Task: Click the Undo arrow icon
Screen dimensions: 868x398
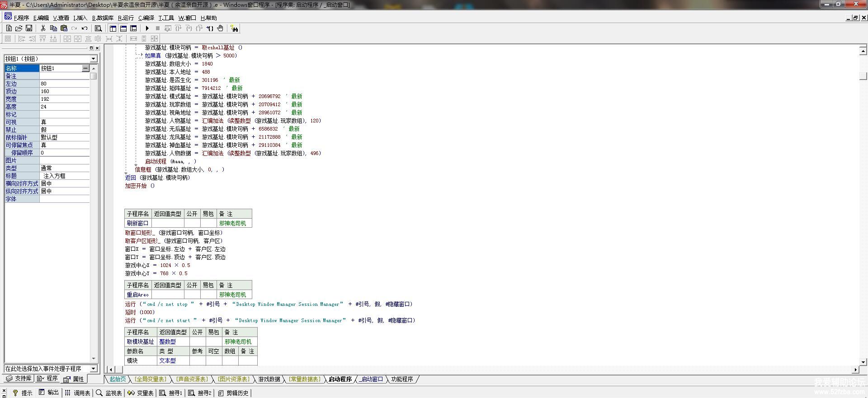Action: click(x=85, y=28)
